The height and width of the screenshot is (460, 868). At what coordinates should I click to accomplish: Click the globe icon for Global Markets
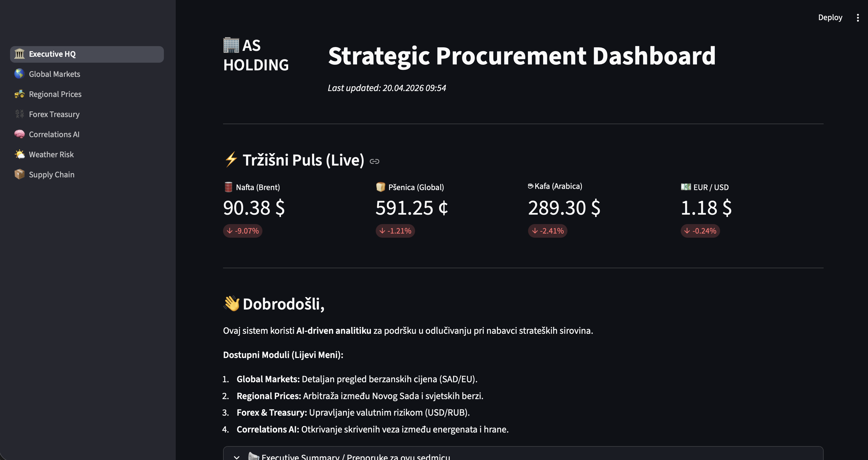pos(20,74)
